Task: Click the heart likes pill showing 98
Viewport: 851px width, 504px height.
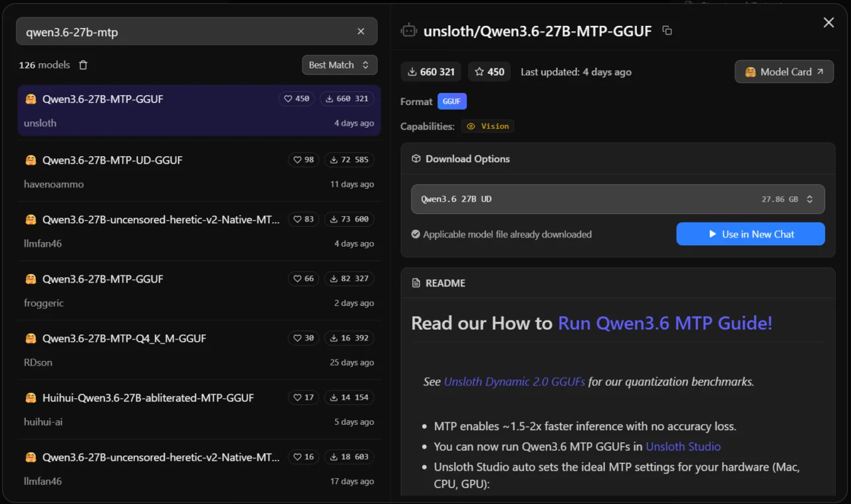Action: [x=303, y=160]
